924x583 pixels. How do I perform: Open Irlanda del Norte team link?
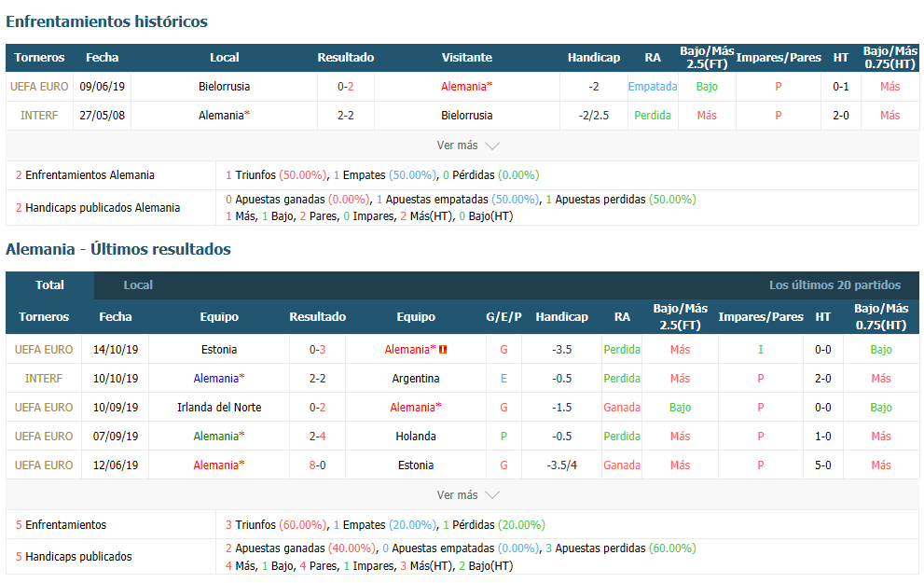pyautogui.click(x=218, y=408)
